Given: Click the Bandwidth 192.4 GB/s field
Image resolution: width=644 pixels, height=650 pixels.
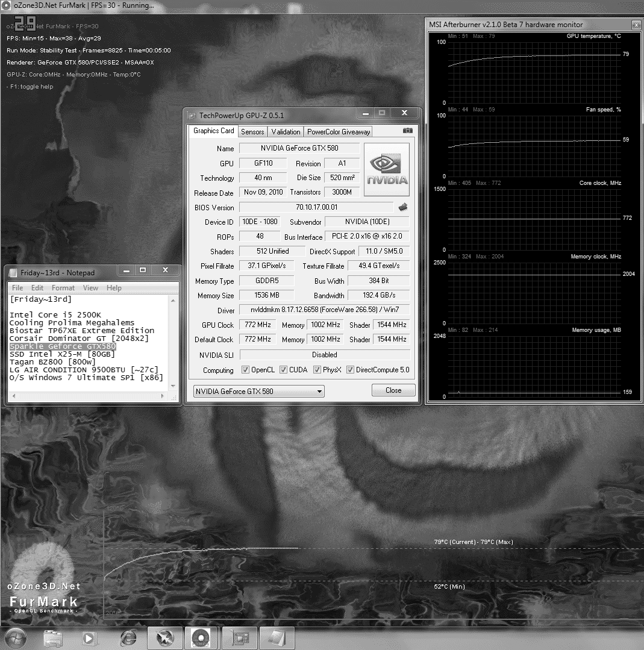Looking at the screenshot, I should click(x=378, y=295).
